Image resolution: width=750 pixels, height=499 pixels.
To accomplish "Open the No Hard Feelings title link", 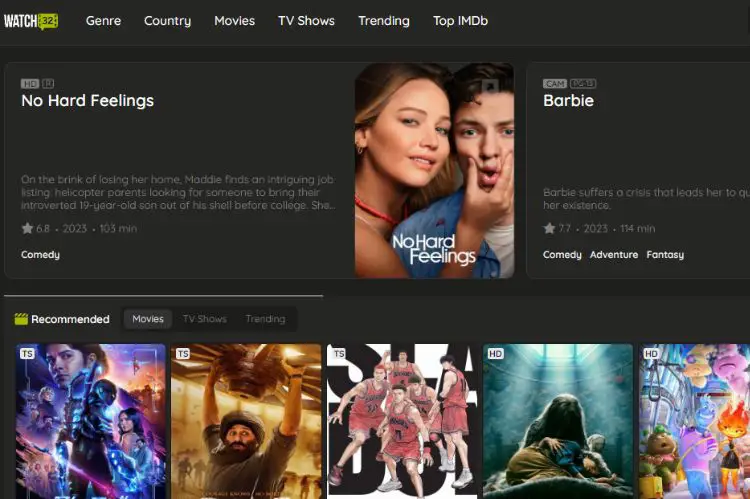I will pyautogui.click(x=88, y=100).
